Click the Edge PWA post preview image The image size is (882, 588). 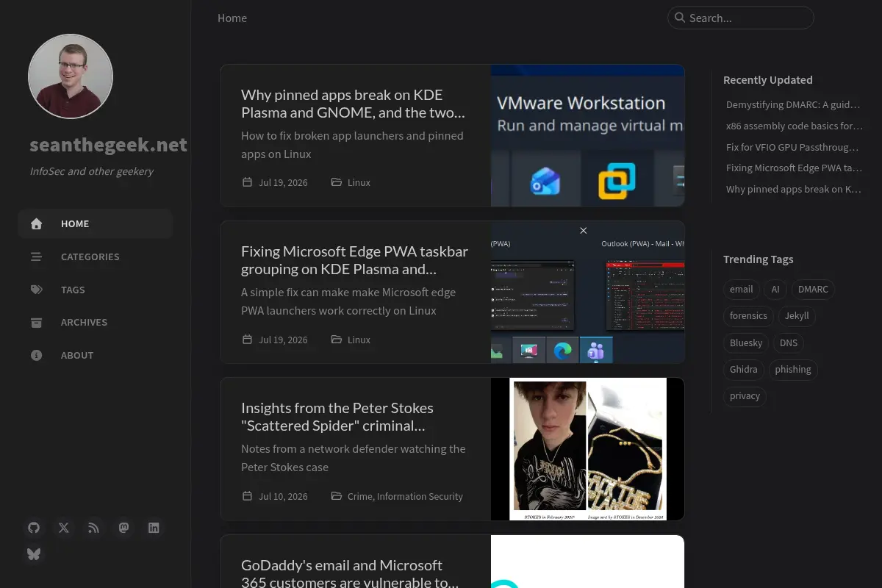(588, 292)
